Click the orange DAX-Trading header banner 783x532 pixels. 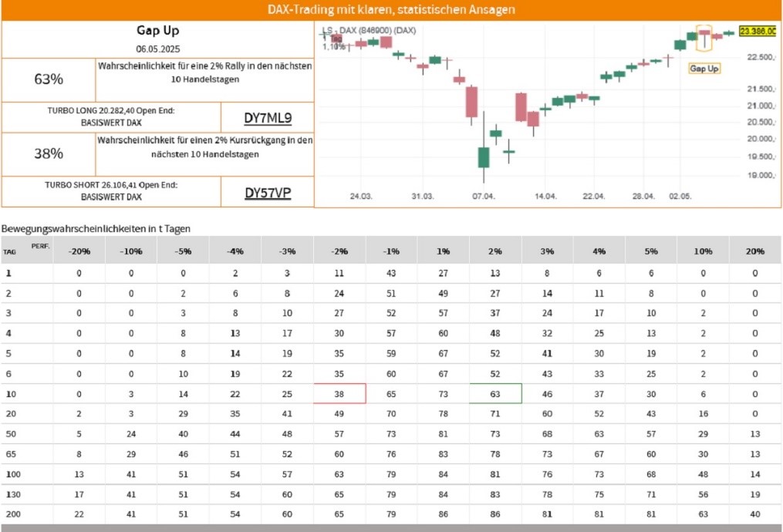(x=392, y=10)
